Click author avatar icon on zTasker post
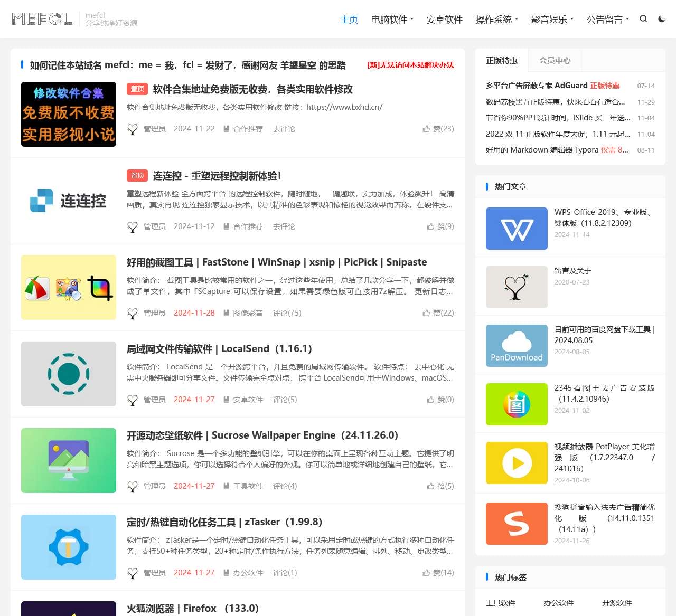Image resolution: width=676 pixels, height=616 pixels. pos(133,573)
